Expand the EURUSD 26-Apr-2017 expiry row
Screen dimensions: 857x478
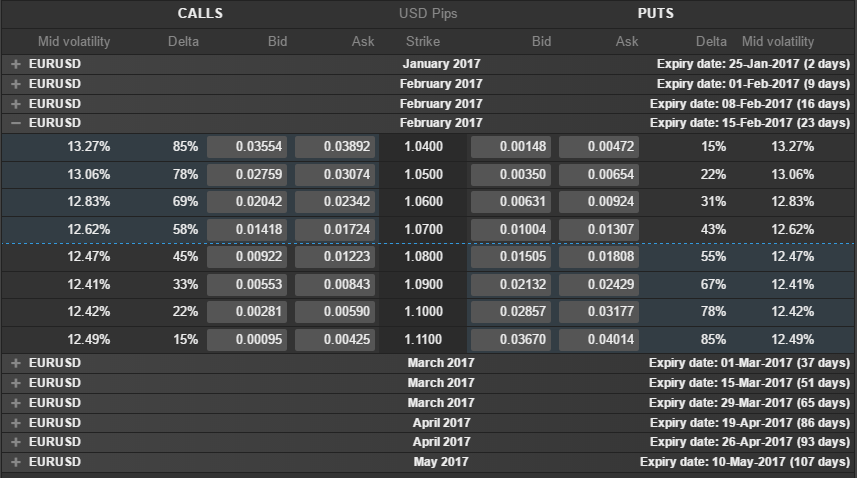[x=15, y=442]
